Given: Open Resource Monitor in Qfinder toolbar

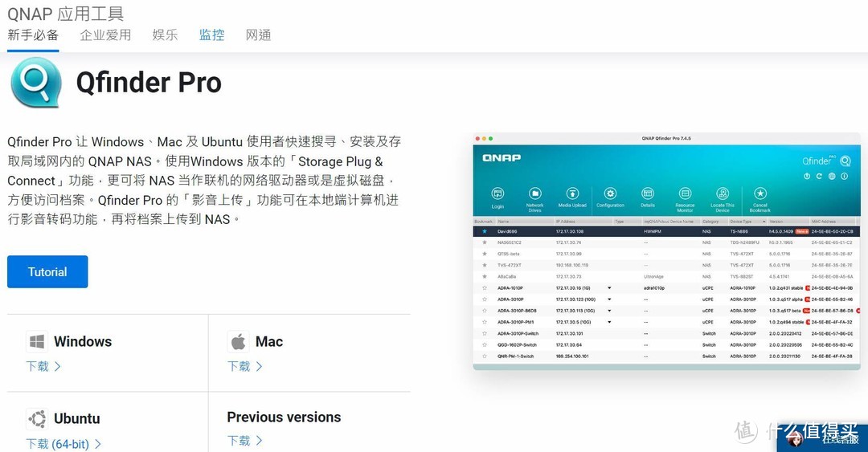Looking at the screenshot, I should point(685,193).
